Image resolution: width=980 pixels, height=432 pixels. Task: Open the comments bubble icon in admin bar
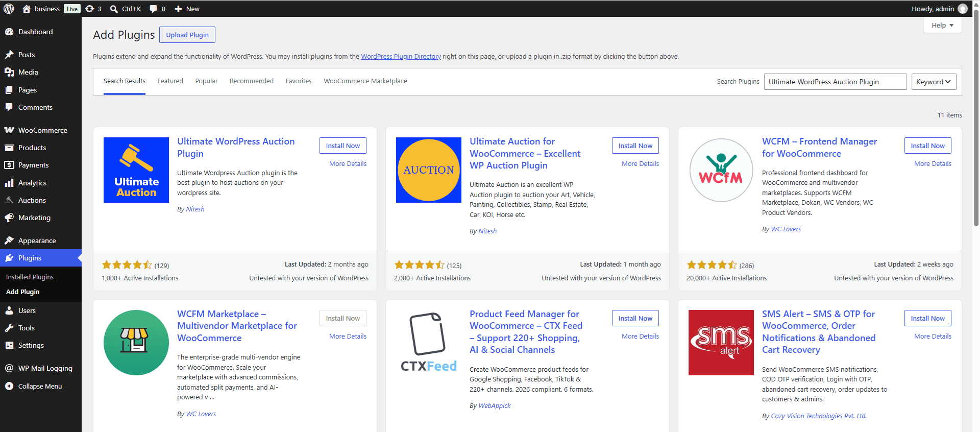[x=153, y=9]
